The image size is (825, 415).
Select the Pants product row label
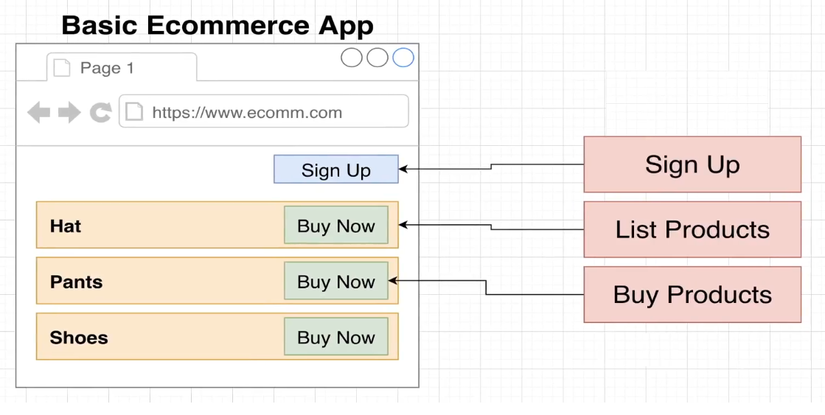76,282
